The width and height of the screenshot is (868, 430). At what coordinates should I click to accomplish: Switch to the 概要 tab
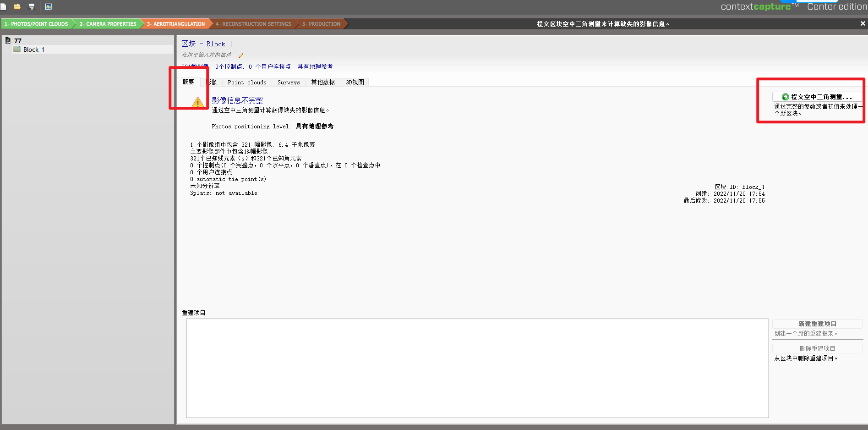click(x=188, y=82)
